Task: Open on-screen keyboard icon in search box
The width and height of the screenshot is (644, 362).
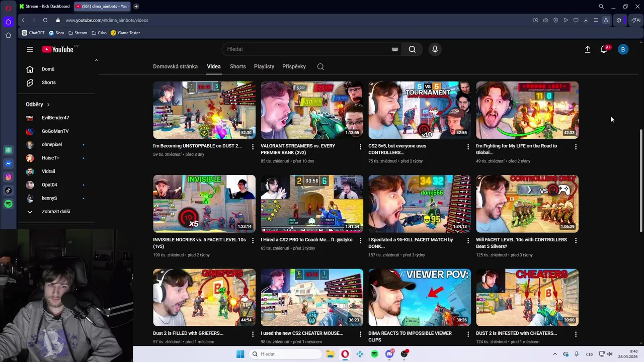Action: point(395,49)
